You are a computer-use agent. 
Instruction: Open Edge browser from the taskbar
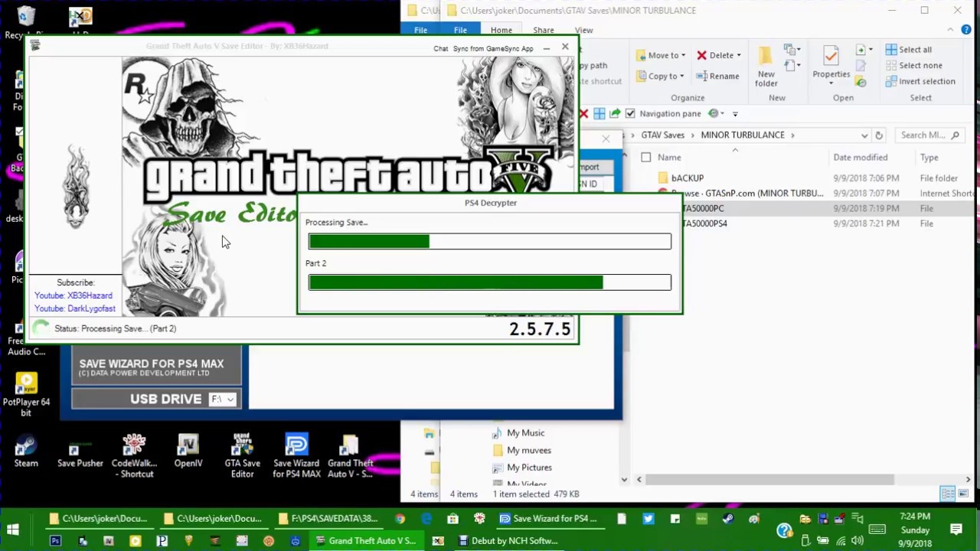[426, 519]
